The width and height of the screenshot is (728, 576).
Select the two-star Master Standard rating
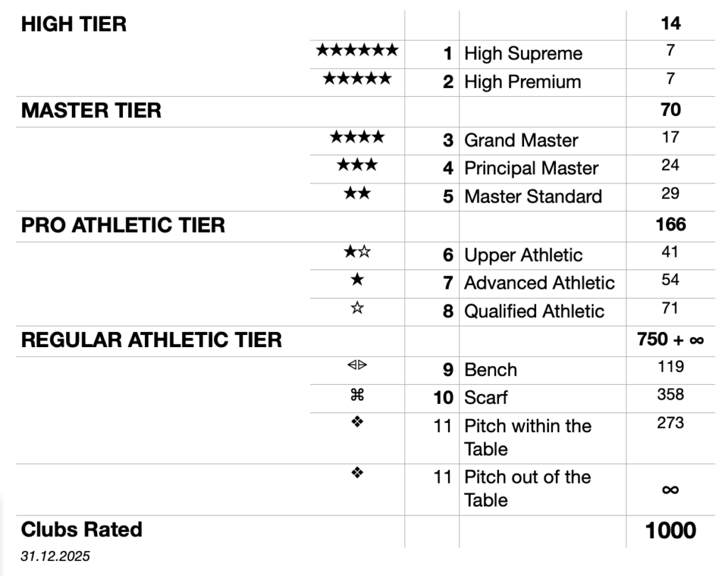[357, 194]
